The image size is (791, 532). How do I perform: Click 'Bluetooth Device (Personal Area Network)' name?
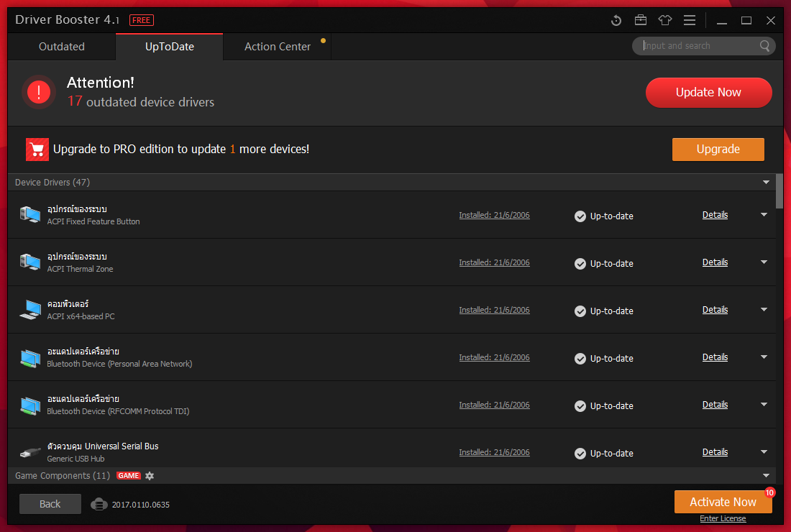119,364
